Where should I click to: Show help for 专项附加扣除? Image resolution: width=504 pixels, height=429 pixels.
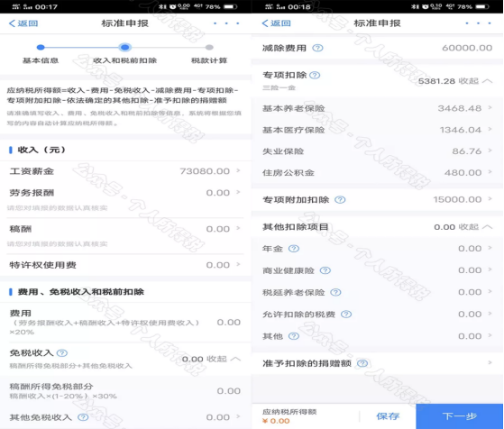(340, 200)
